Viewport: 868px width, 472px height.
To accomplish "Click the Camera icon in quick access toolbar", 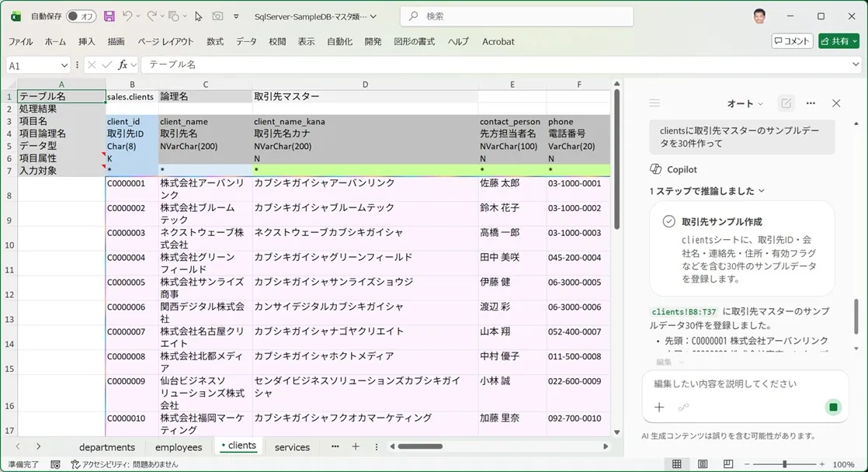I will [x=217, y=16].
